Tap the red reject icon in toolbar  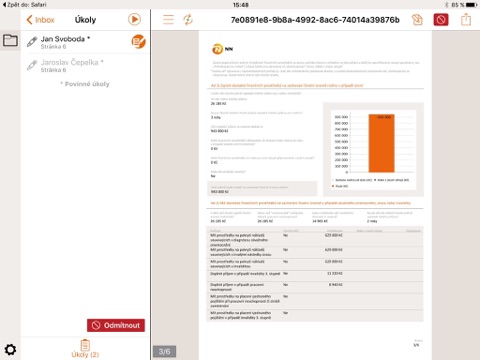(x=441, y=20)
